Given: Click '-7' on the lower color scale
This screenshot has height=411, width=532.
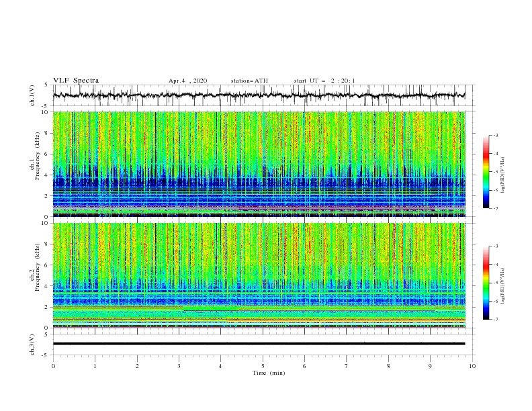Looking at the screenshot, I should click(x=495, y=320).
